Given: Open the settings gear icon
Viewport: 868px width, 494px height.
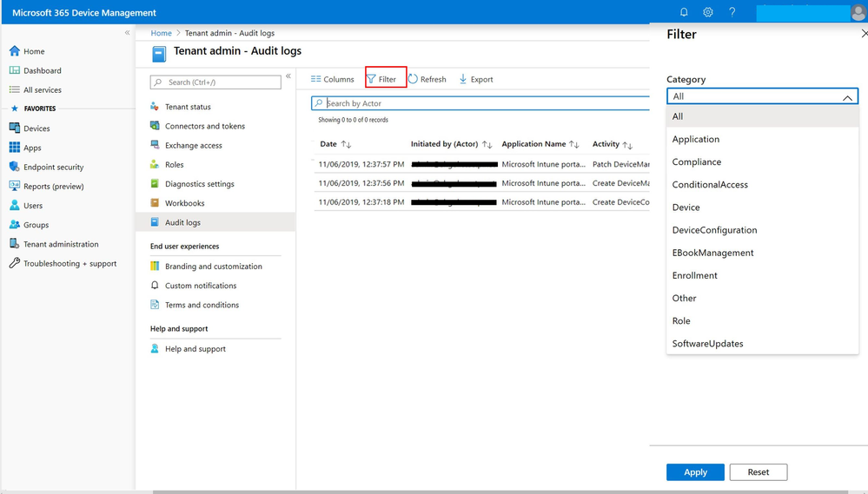Looking at the screenshot, I should pos(708,12).
